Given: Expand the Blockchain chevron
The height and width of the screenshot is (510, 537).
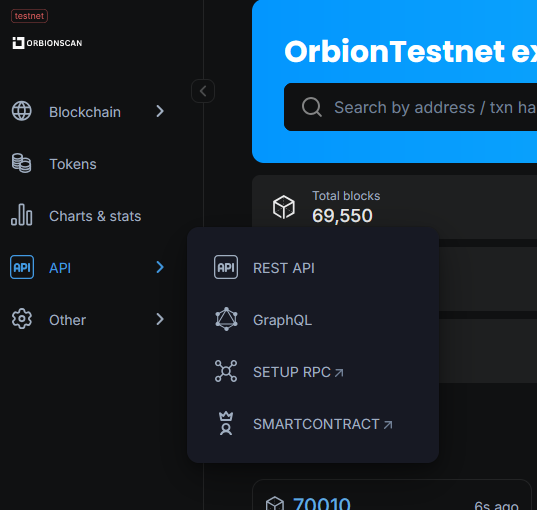Looking at the screenshot, I should pos(160,111).
